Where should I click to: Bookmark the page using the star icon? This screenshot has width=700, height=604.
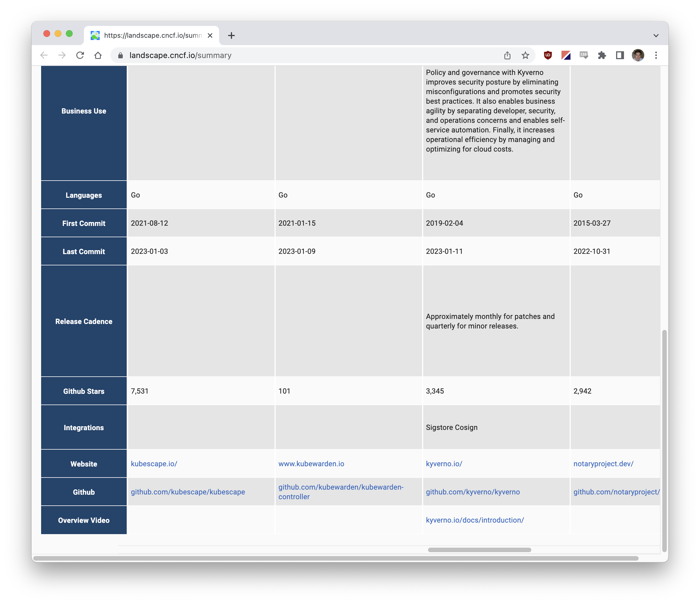[525, 55]
